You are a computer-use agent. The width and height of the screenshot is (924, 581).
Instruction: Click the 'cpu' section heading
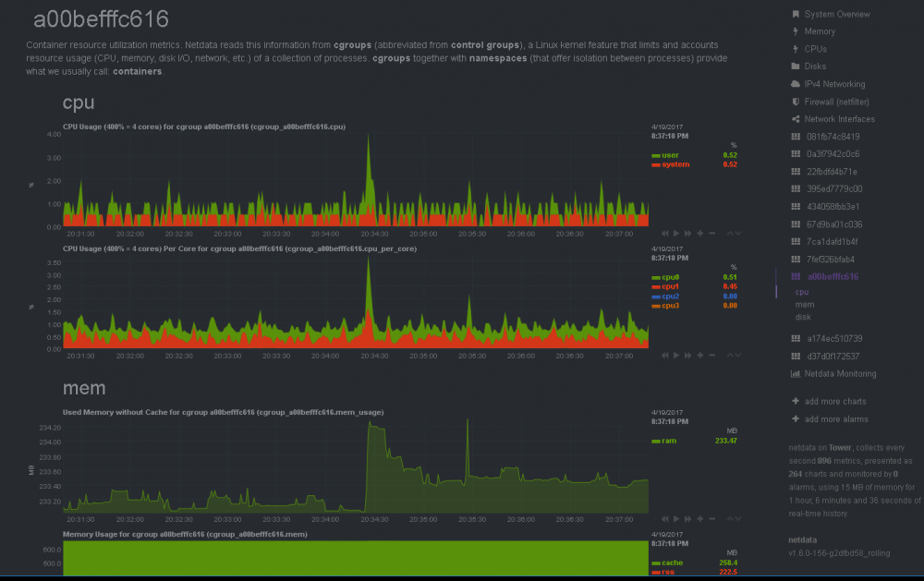[x=79, y=103]
